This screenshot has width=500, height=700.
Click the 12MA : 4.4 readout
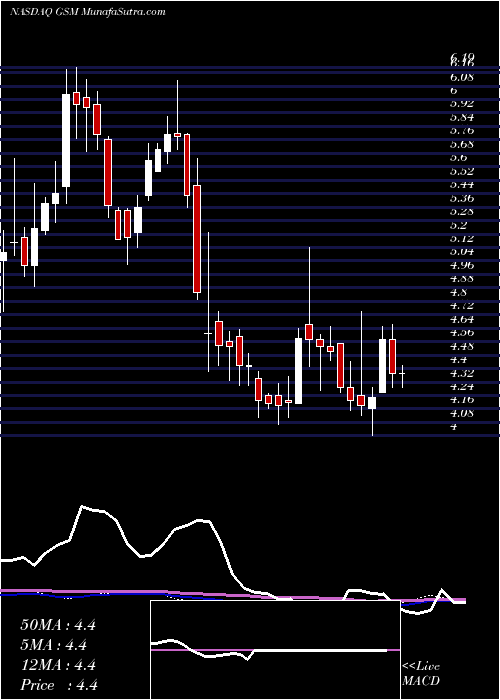click(x=58, y=665)
